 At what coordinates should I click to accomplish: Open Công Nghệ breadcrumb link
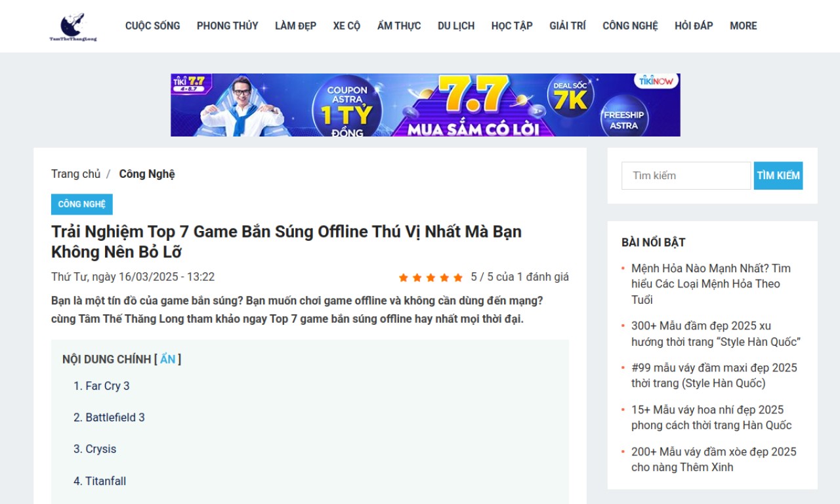(x=147, y=174)
